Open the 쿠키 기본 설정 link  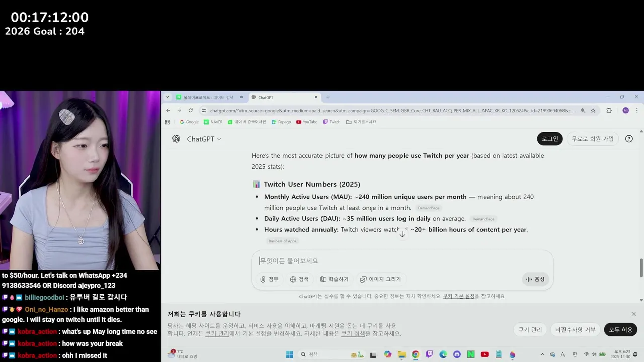point(459,296)
